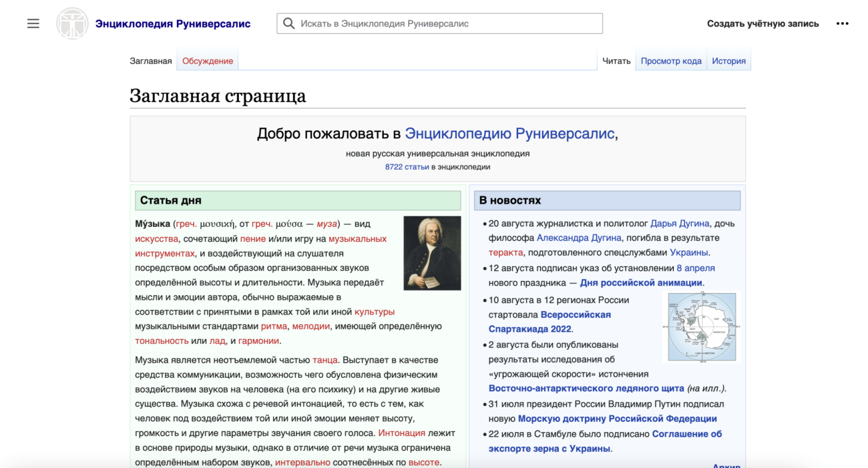Click the Архив link in news section

(728, 465)
